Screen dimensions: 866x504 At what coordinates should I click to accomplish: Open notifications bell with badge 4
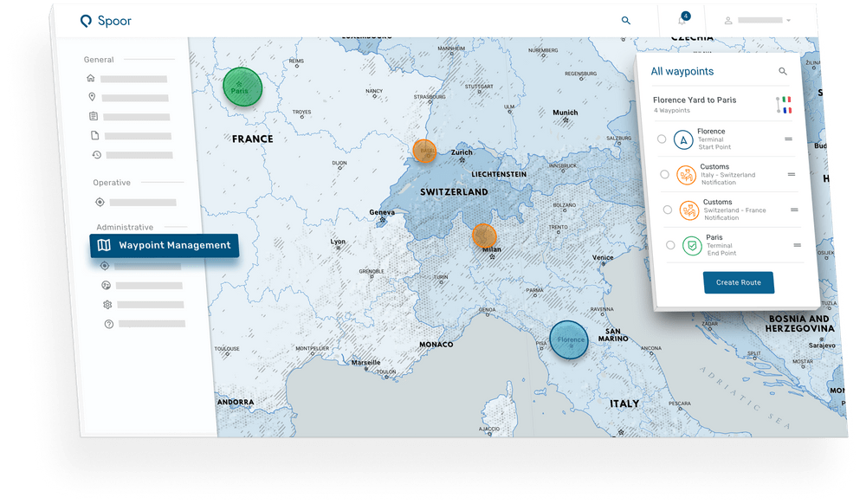pyautogui.click(x=682, y=19)
